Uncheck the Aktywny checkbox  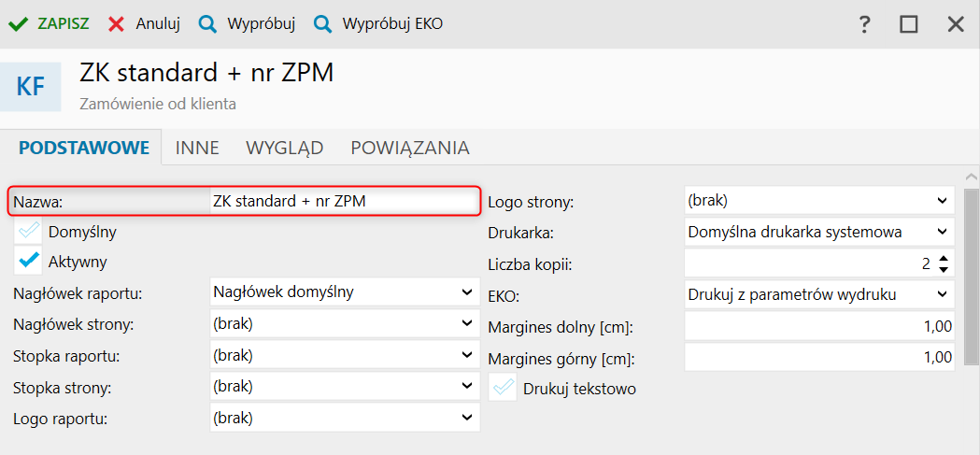click(30, 262)
